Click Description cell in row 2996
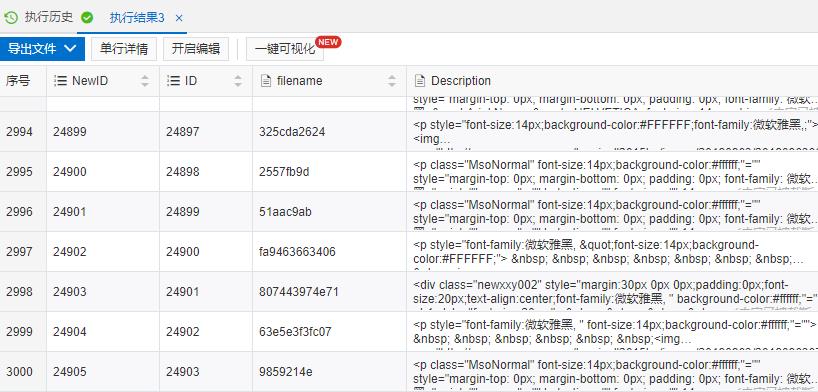The width and height of the screenshot is (818, 392). click(x=612, y=211)
